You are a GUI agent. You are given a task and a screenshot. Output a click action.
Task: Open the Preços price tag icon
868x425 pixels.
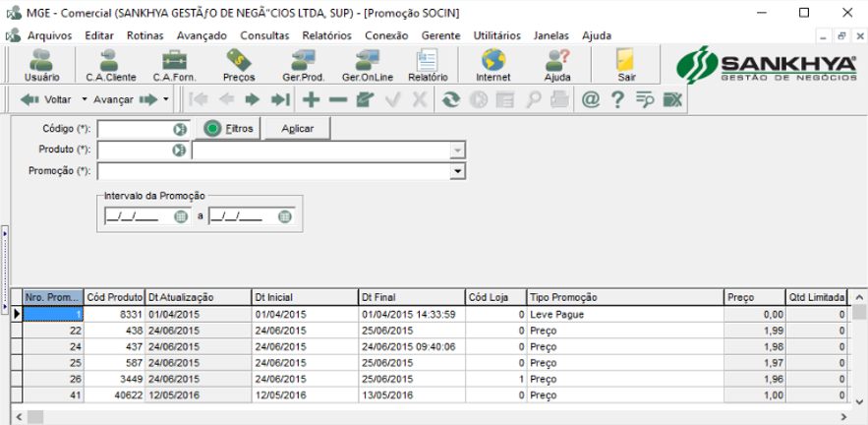pyautogui.click(x=239, y=65)
